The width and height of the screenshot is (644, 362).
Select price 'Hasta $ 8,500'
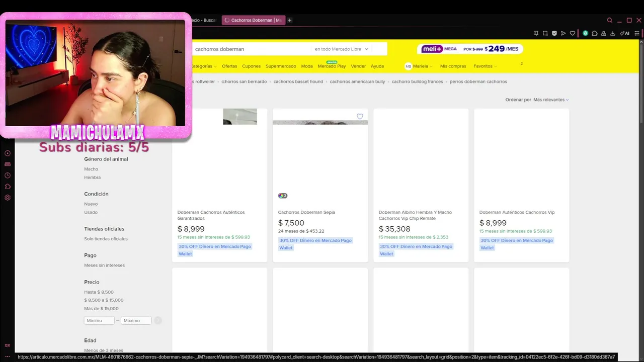[x=99, y=292]
